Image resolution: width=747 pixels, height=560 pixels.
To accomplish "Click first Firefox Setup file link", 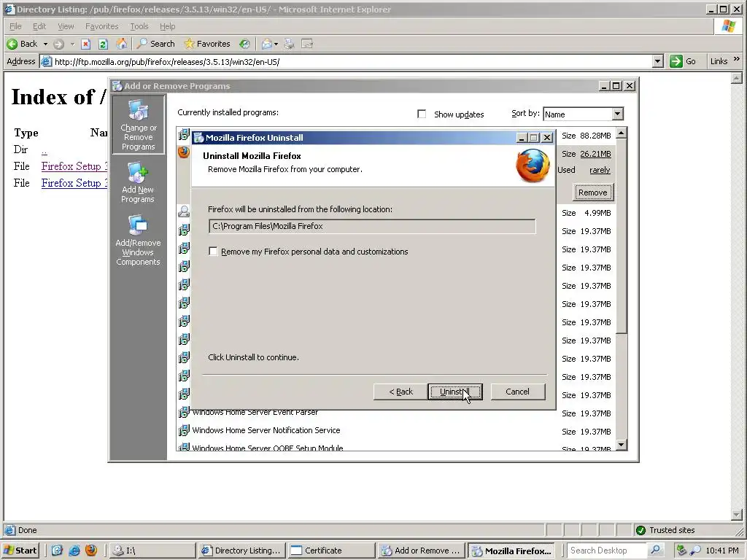I will 74,166.
